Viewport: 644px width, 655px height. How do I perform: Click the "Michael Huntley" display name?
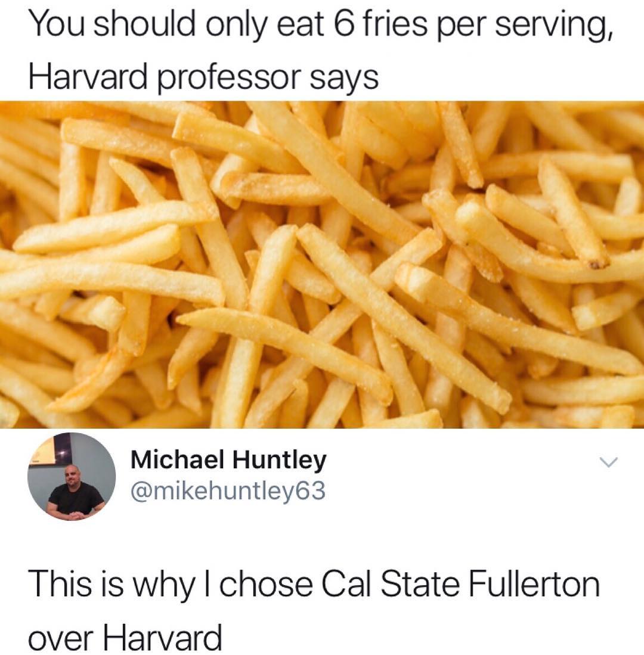(228, 460)
